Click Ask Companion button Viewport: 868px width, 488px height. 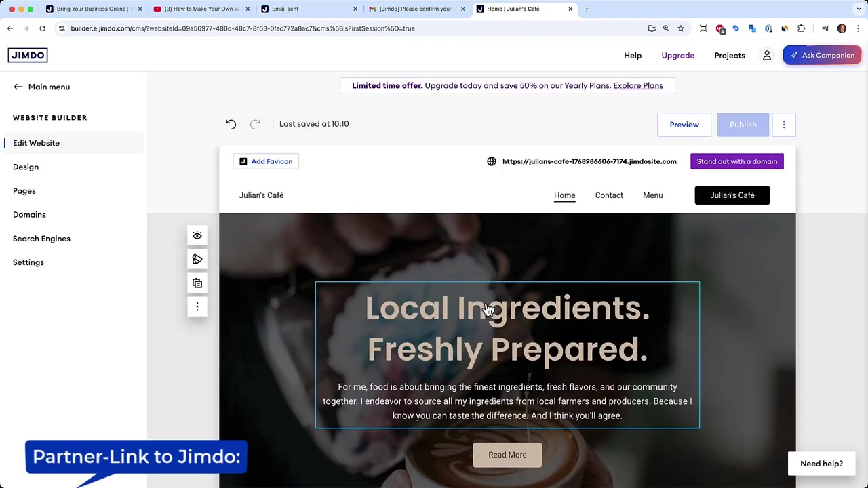(x=822, y=56)
